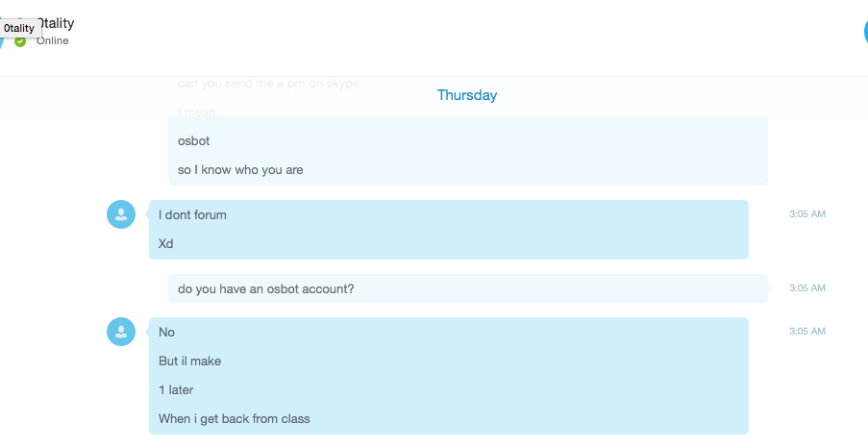Click the "But il make" message line
868x448 pixels.
[x=190, y=361]
